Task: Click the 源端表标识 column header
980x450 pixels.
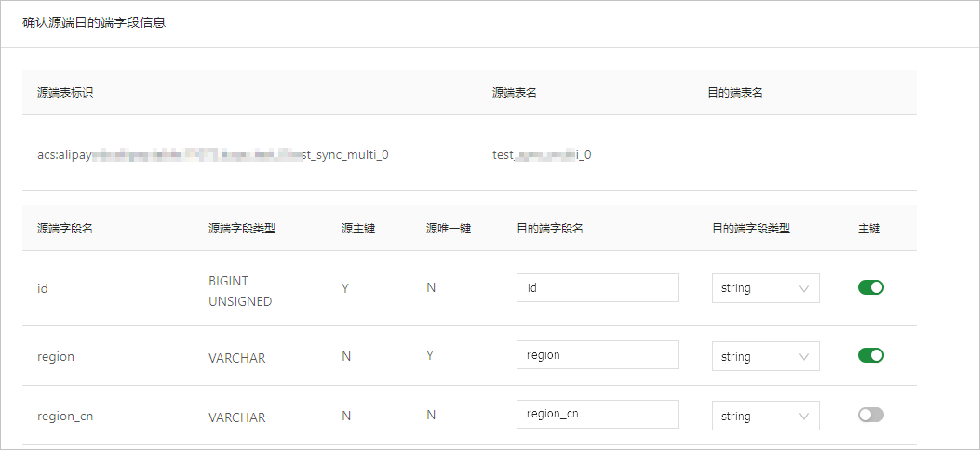Action: (66, 93)
